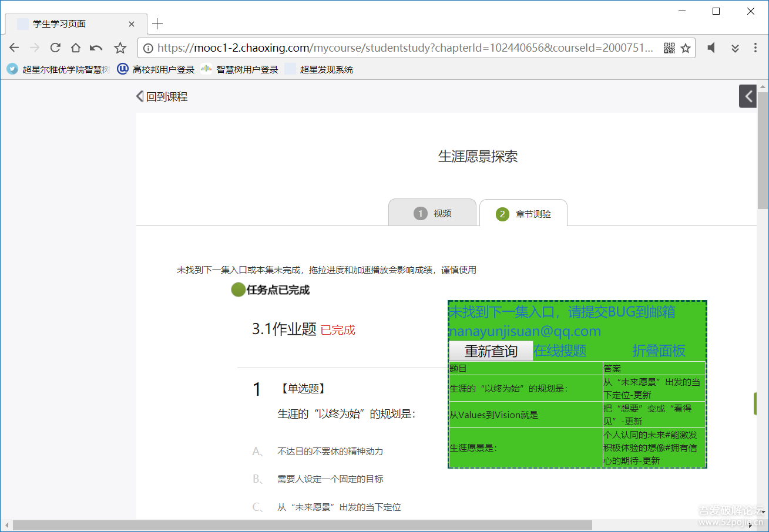Bookmark page via star in address bar

(686, 48)
